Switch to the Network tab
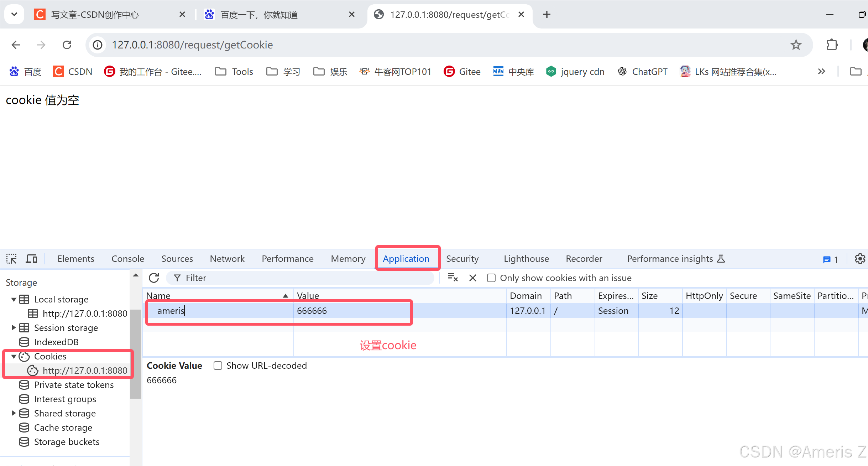 [227, 259]
